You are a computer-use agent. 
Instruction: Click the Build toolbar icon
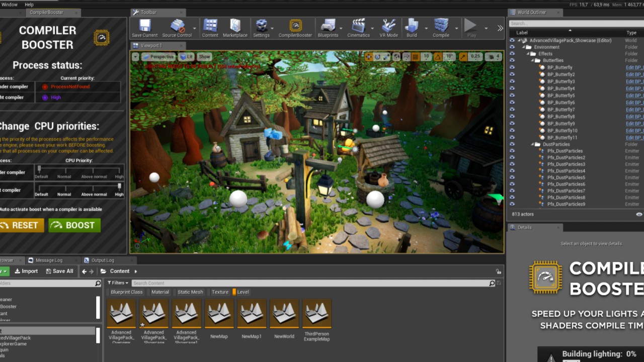(x=412, y=28)
